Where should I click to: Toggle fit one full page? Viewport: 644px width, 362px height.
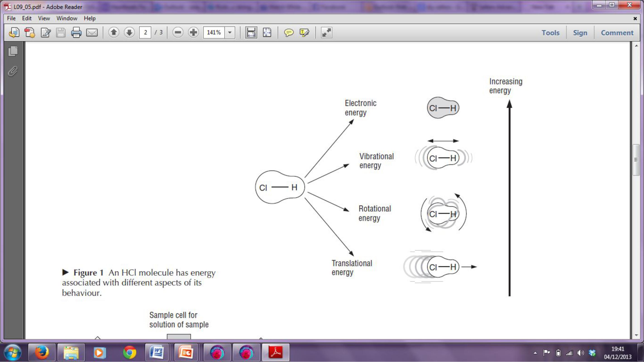[x=267, y=33]
